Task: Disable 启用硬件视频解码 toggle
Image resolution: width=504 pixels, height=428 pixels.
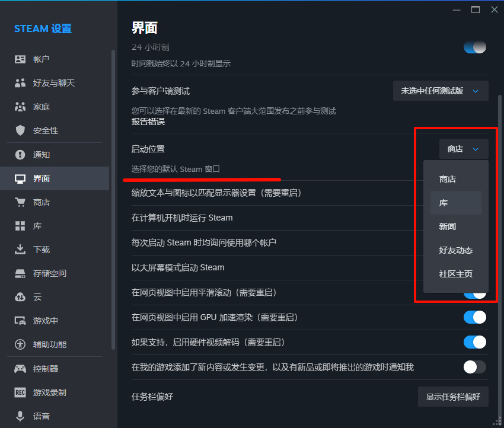Action: (475, 342)
